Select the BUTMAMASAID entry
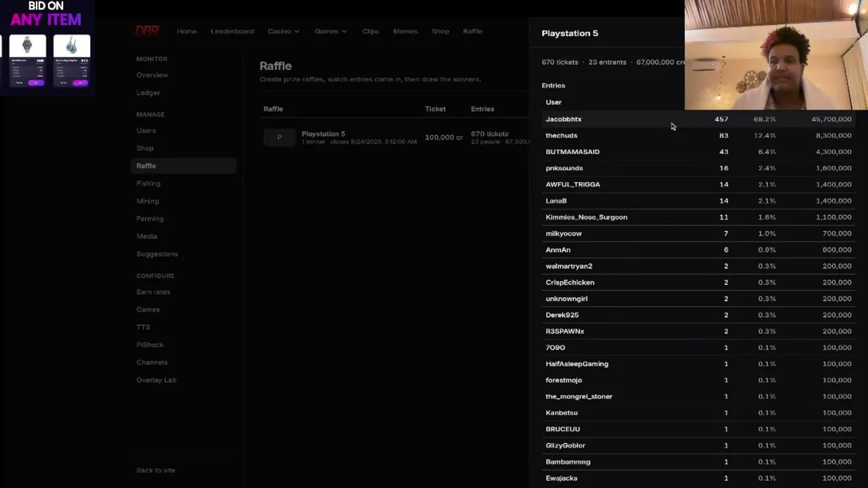Screen dimensions: 868x488 coord(698,152)
